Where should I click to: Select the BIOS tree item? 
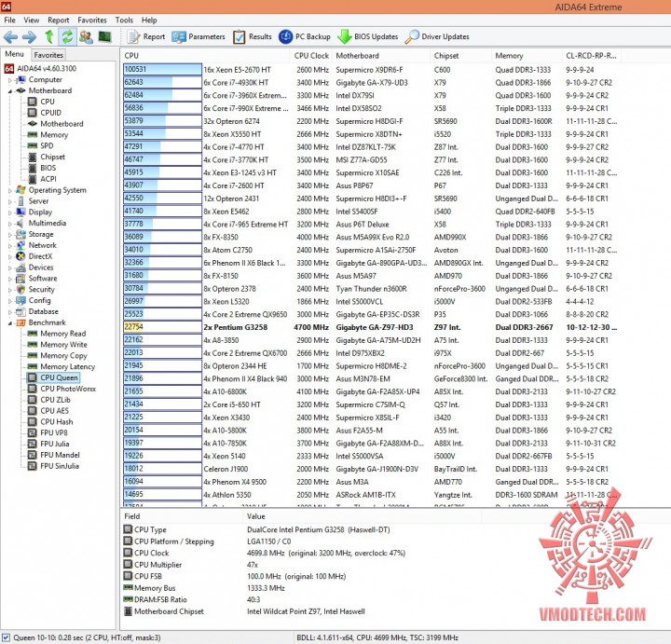coord(42,168)
